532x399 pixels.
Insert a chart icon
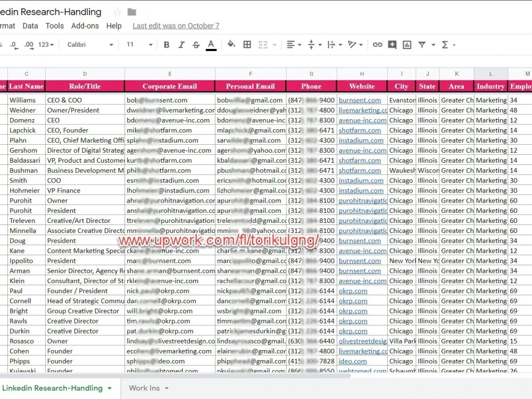(x=407, y=45)
